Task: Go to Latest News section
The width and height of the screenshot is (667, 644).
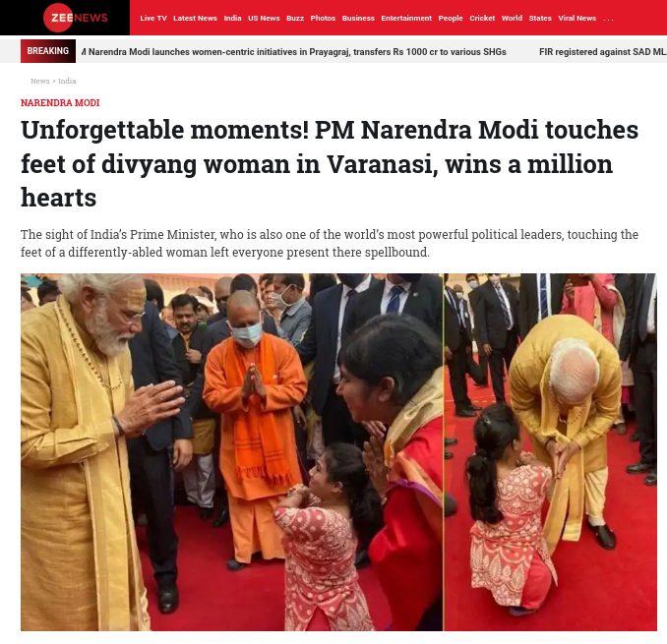Action: click(195, 19)
